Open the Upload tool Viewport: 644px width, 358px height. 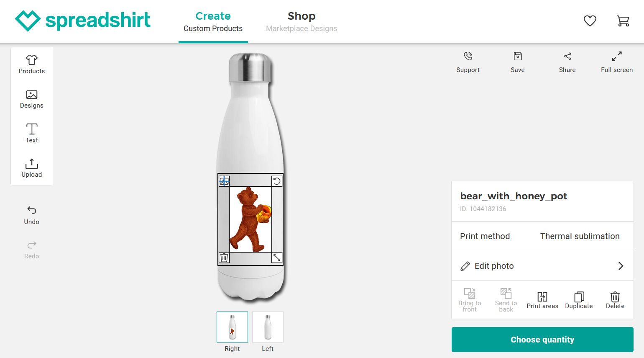coord(31,167)
